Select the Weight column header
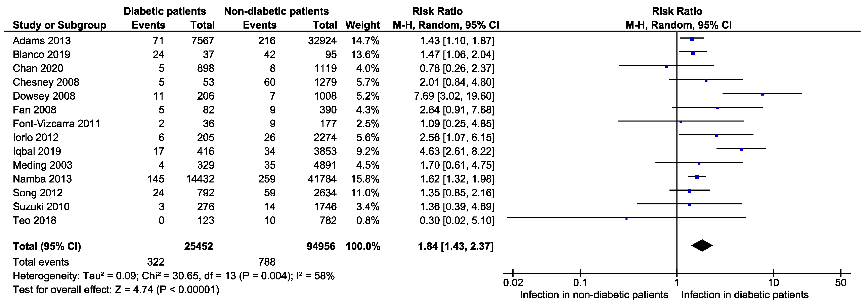The width and height of the screenshot is (868, 303). [x=362, y=25]
